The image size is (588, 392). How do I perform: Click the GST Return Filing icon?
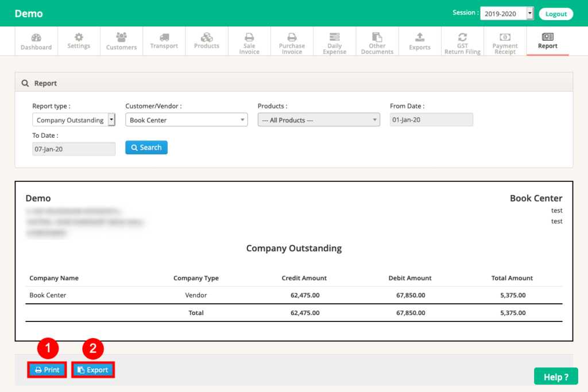(x=462, y=40)
